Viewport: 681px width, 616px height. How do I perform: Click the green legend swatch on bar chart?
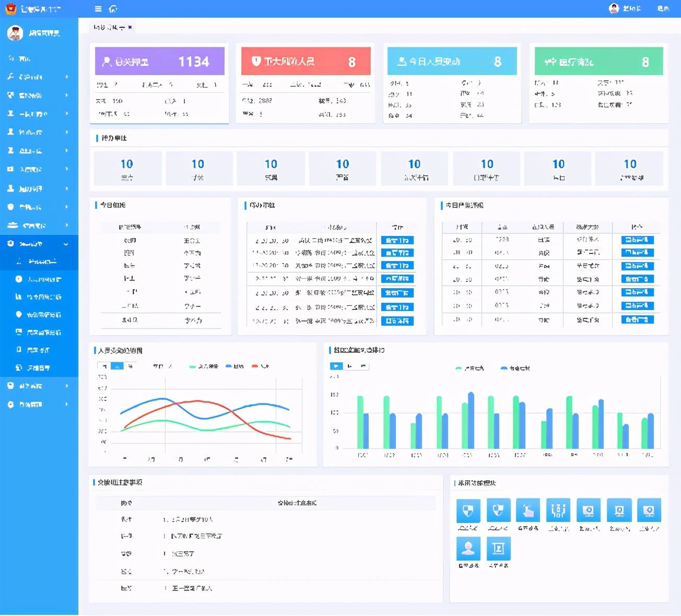tap(459, 369)
